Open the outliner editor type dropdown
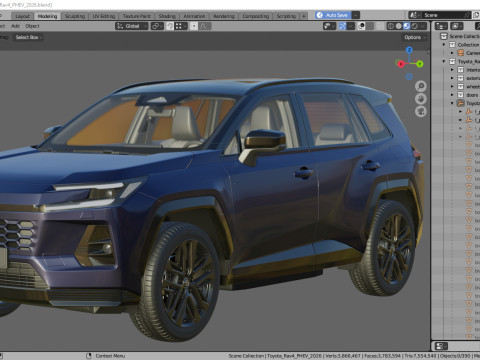This screenshot has width=480, height=360. click(441, 26)
